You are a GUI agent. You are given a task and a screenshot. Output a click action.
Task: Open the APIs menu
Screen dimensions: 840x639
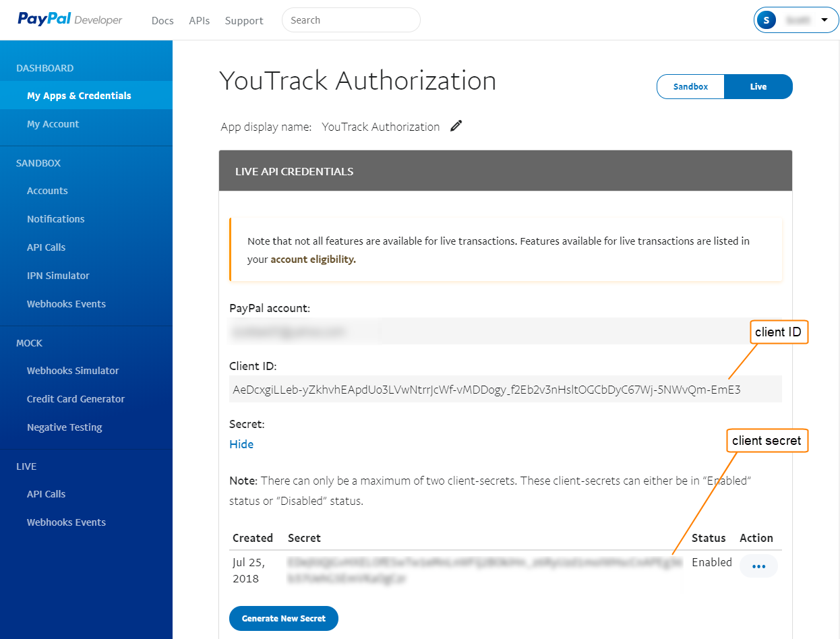point(199,20)
